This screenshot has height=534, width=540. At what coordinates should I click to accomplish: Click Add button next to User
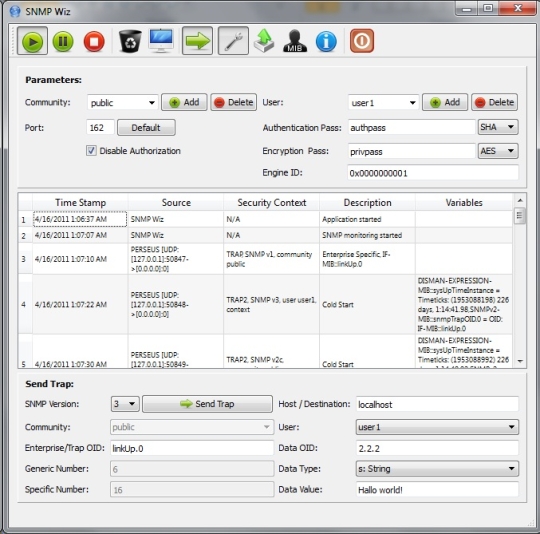(x=445, y=102)
